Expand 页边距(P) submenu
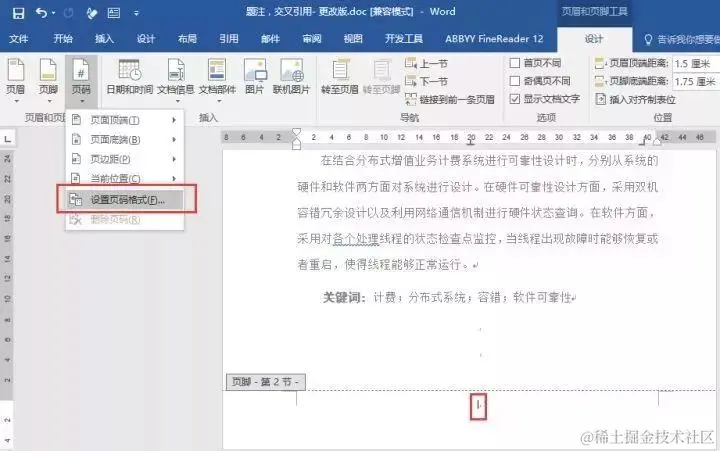The width and height of the screenshot is (720, 451). (x=124, y=159)
